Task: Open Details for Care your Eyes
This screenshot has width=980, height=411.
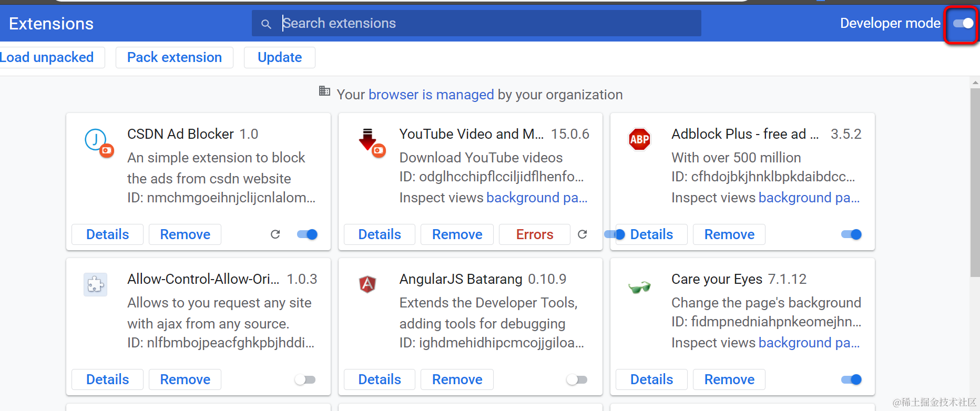Action: (x=652, y=379)
